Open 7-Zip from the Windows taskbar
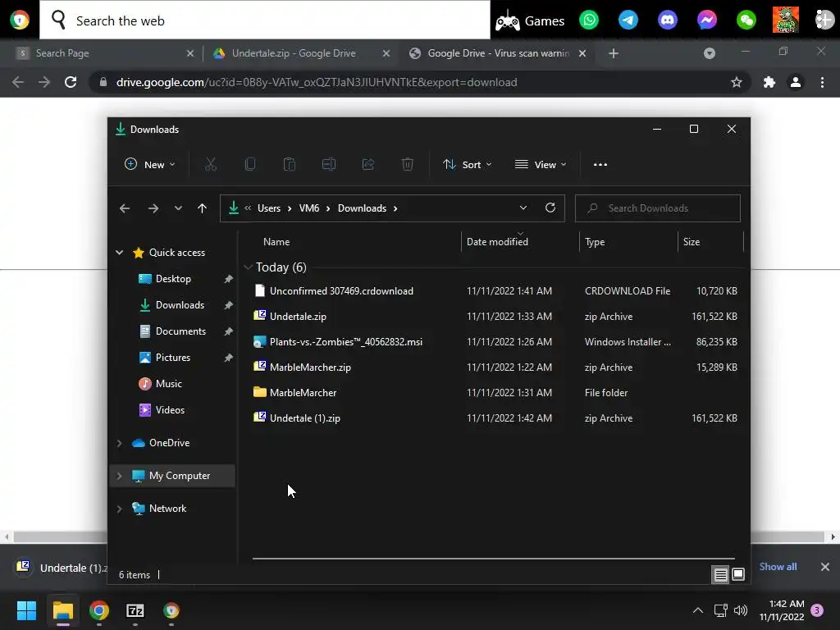 (135, 610)
